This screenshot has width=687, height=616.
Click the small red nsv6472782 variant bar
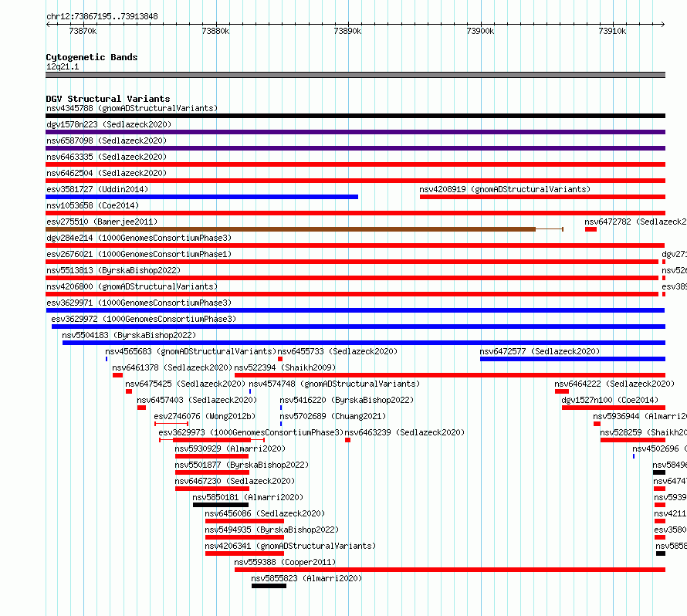tap(591, 229)
